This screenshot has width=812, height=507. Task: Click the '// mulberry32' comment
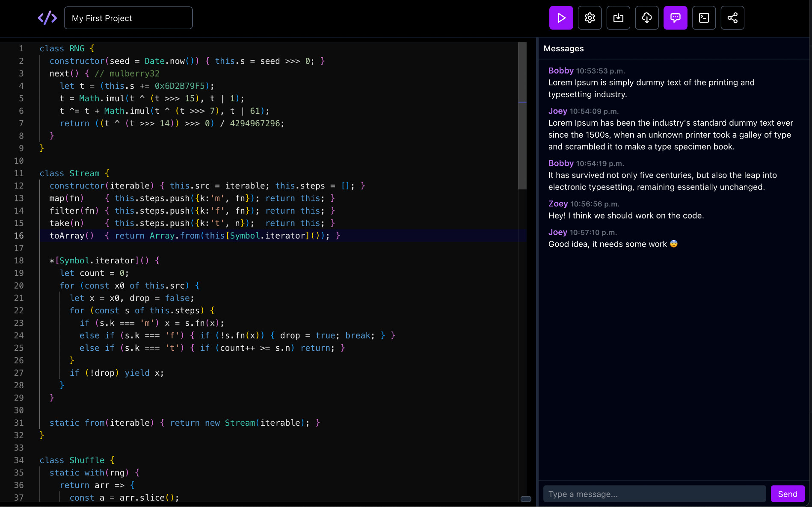pyautogui.click(x=127, y=74)
